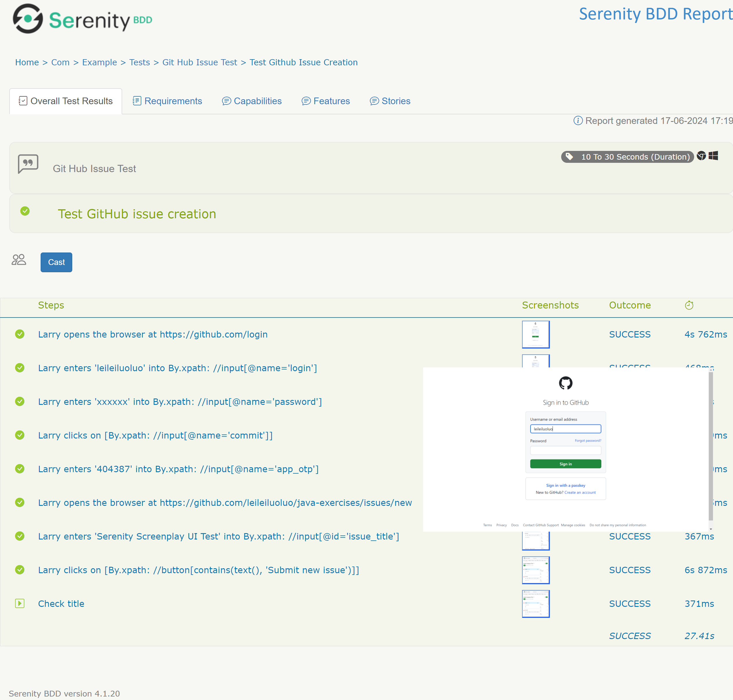The width and height of the screenshot is (733, 700).
Task: Click the cast people icon
Action: (x=19, y=260)
